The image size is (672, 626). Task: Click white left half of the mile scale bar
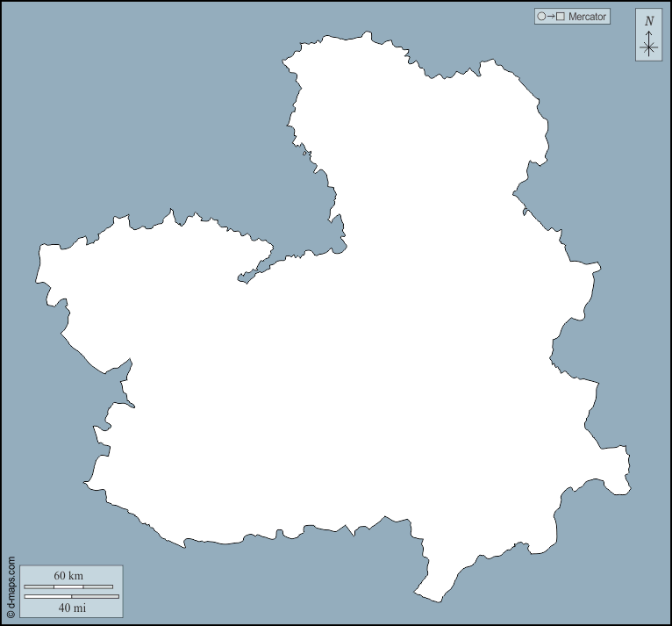(48, 597)
